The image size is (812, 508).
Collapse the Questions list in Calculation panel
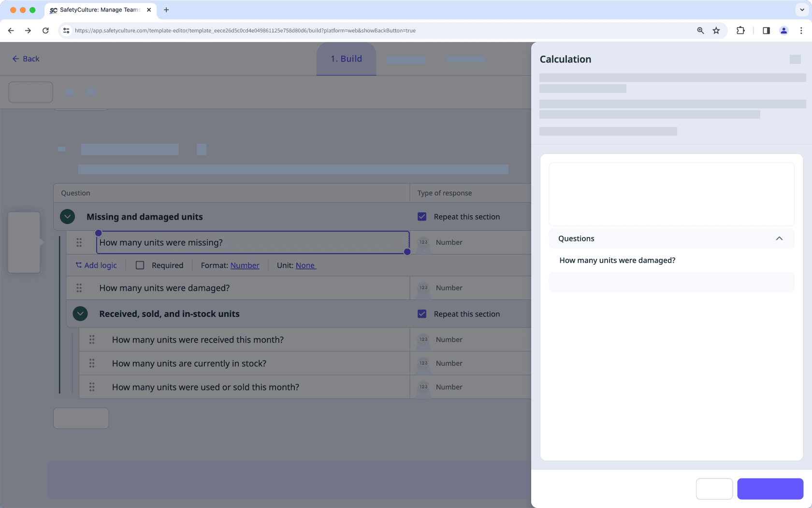tap(779, 239)
